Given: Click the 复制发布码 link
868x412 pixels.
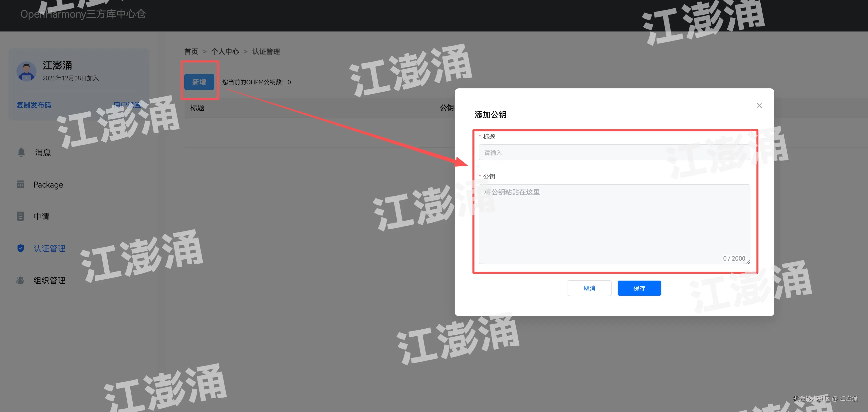Looking at the screenshot, I should (34, 105).
